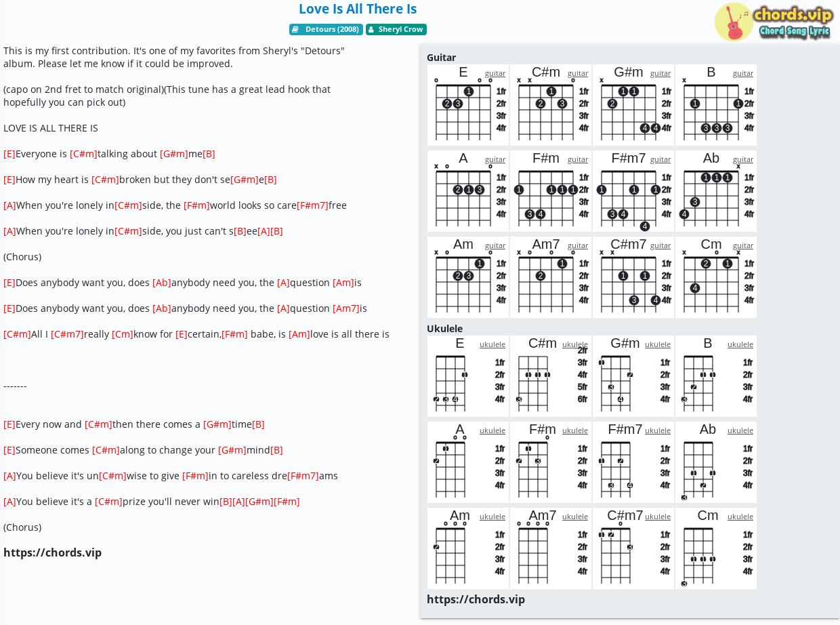Open the guitar link for the Am7 chord
This screenshot has width=840, height=625.
coord(578,245)
